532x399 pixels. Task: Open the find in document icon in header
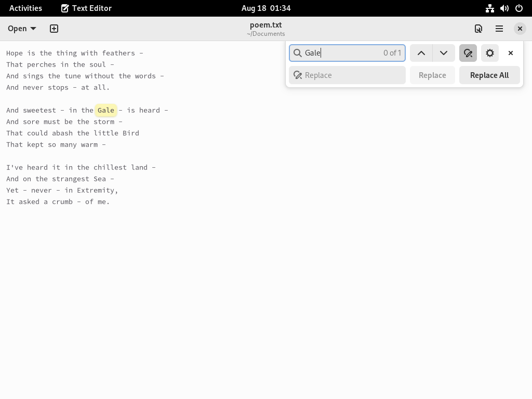click(x=478, y=29)
